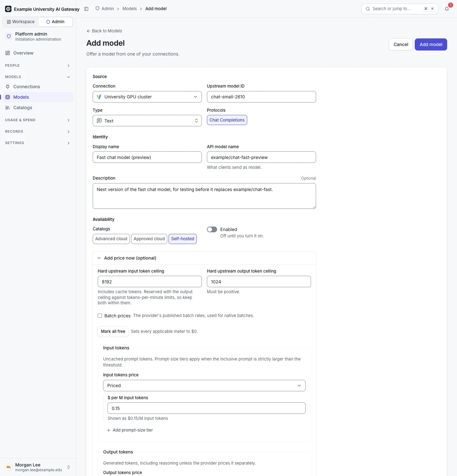The width and height of the screenshot is (457, 476).
Task: Click the Add model button
Action: (x=431, y=44)
